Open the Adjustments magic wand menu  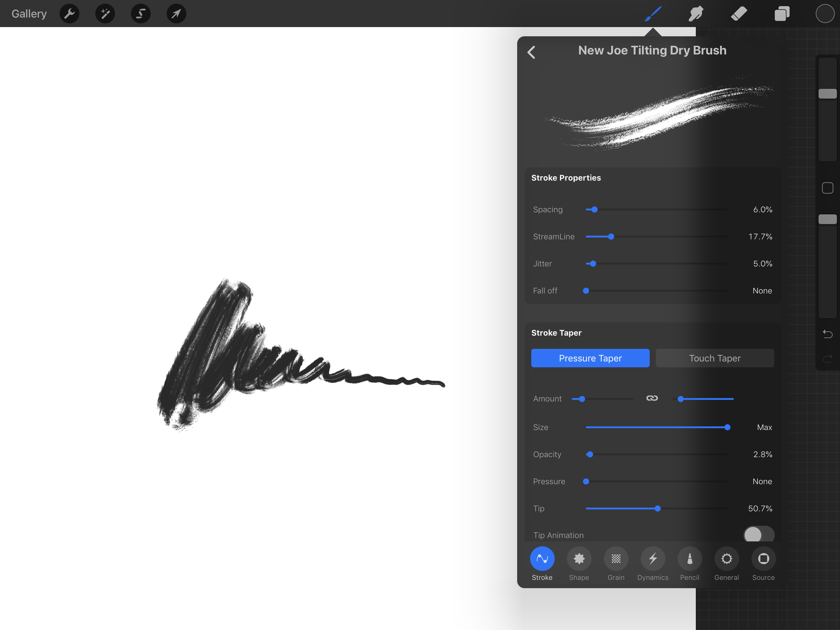point(105,14)
